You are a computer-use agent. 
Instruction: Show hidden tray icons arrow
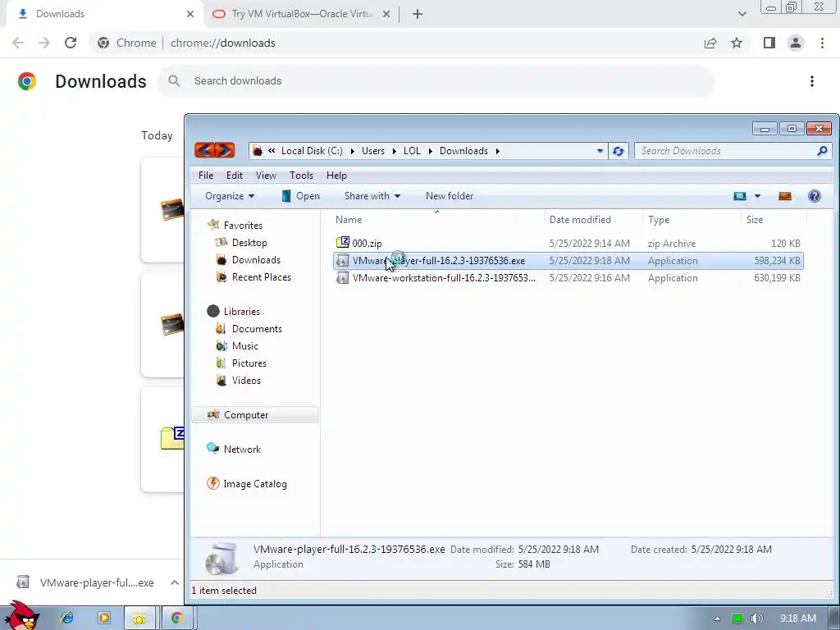click(x=717, y=619)
